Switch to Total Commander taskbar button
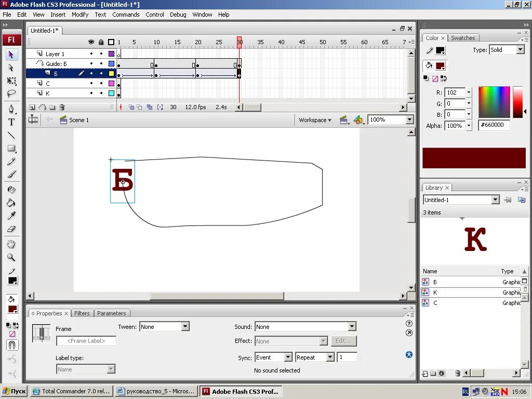532x399 pixels. pyautogui.click(x=72, y=391)
